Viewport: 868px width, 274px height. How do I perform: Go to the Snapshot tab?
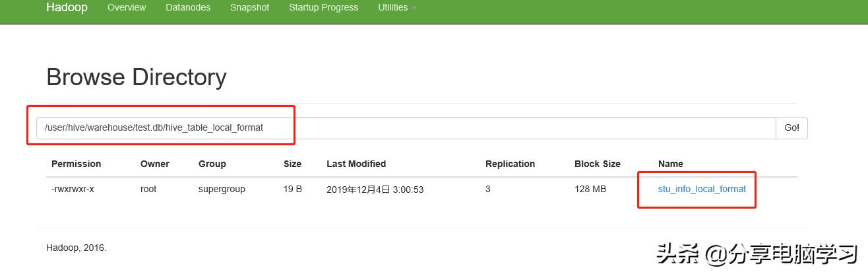[x=249, y=8]
